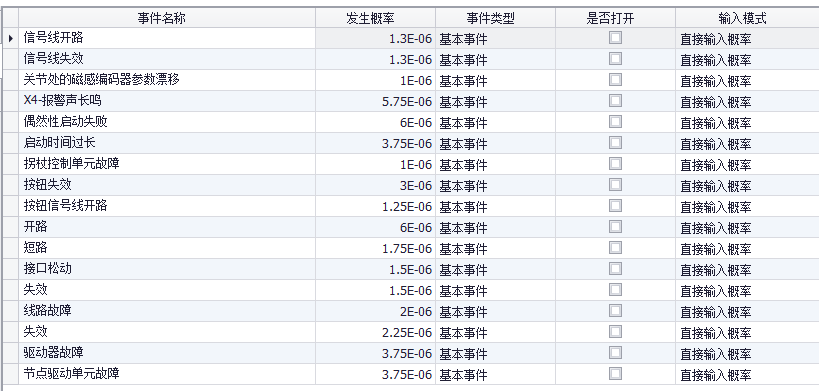Toggle the checkbox in the 短路 row
The image size is (819, 391).
[615, 247]
